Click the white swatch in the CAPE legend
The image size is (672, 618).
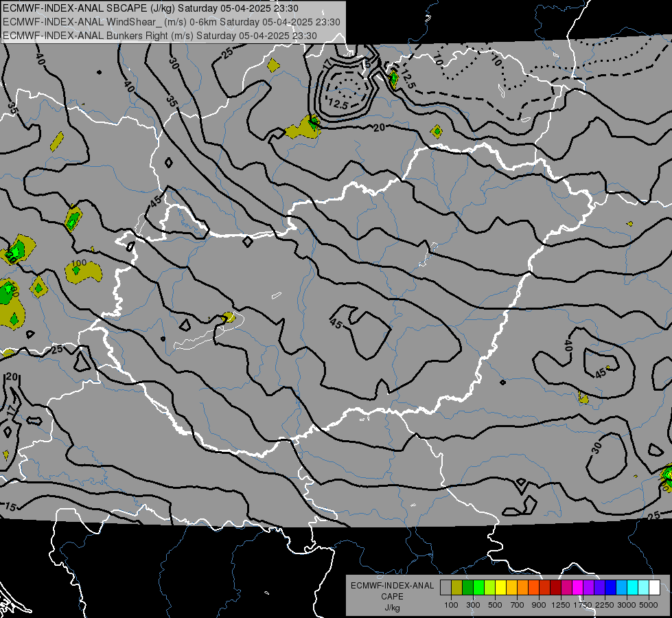point(655,588)
